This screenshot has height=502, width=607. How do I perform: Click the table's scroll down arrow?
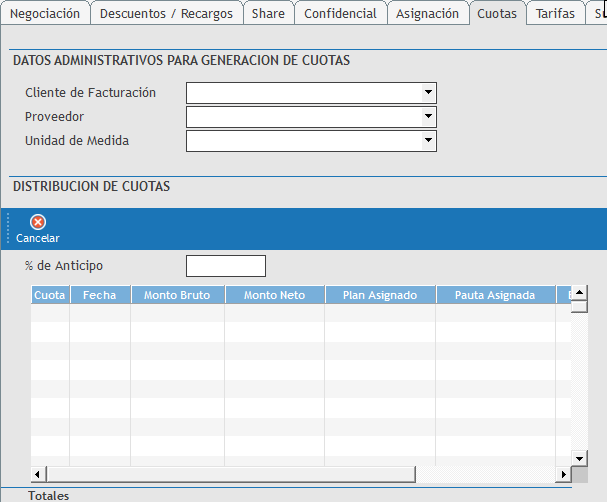point(578,457)
